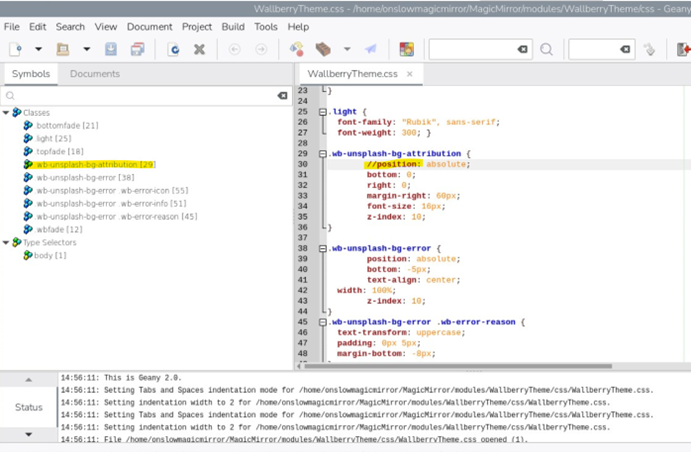Screen dimensions: 691x452
Task: Collapse the Type Selectors tree node
Action: [x=6, y=242]
